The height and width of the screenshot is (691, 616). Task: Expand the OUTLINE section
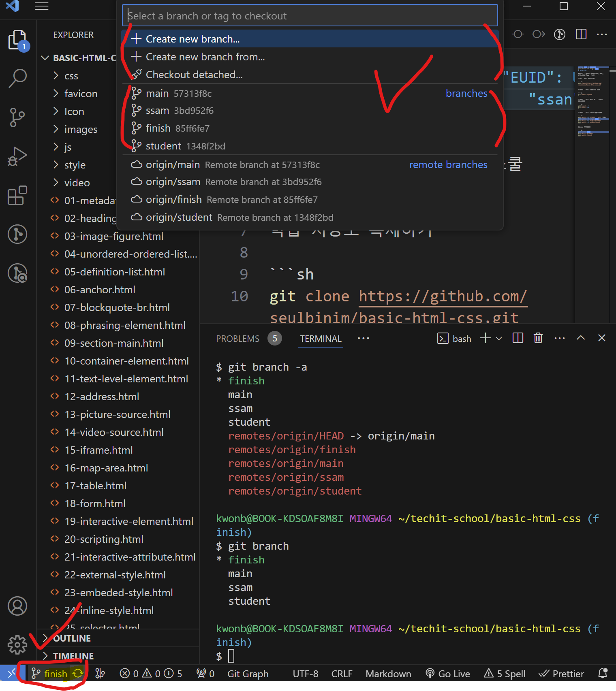click(118, 638)
